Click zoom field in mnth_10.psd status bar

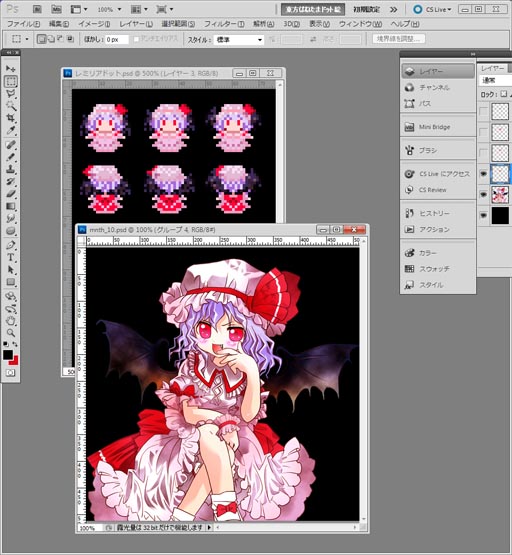[x=90, y=528]
